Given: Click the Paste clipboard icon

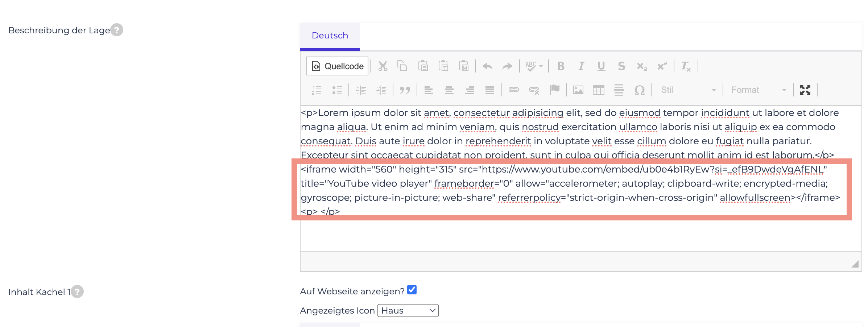Looking at the screenshot, I should coord(423,66).
